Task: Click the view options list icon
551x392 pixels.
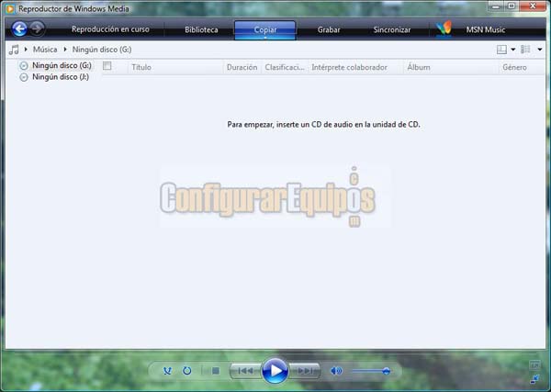Action: coord(525,50)
